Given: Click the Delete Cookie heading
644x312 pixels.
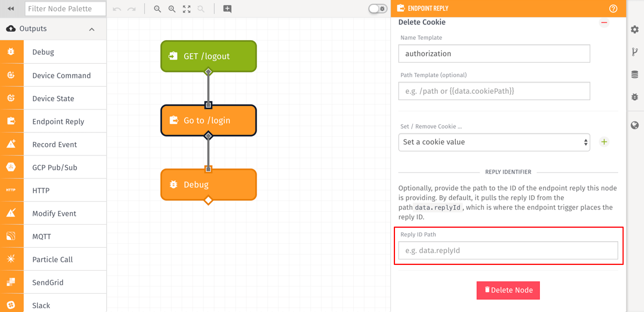Looking at the screenshot, I should 422,23.
